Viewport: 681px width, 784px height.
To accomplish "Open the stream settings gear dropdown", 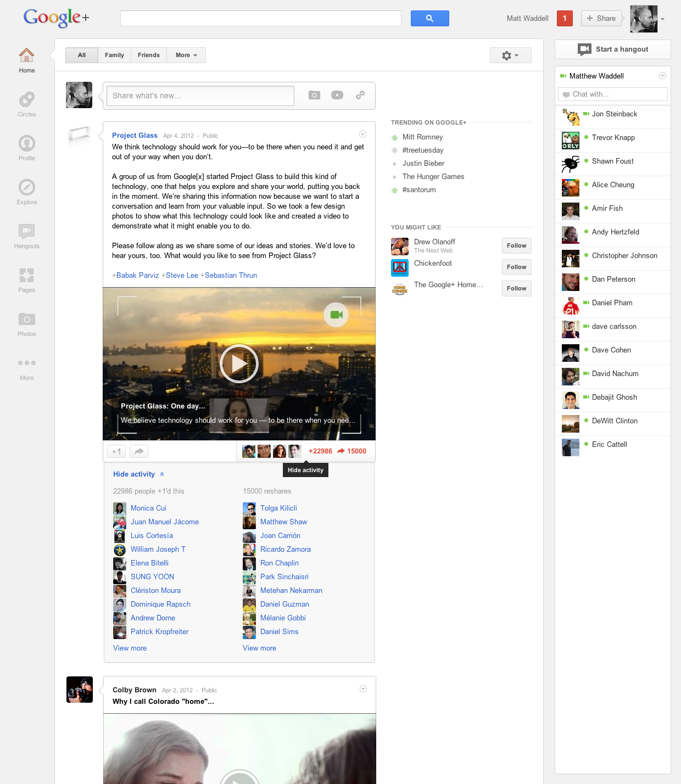I will point(510,55).
